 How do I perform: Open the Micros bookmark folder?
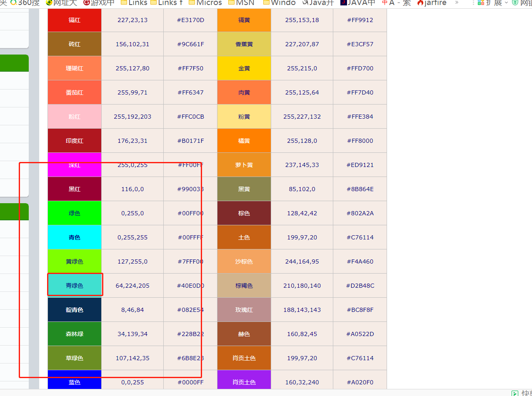205,3
